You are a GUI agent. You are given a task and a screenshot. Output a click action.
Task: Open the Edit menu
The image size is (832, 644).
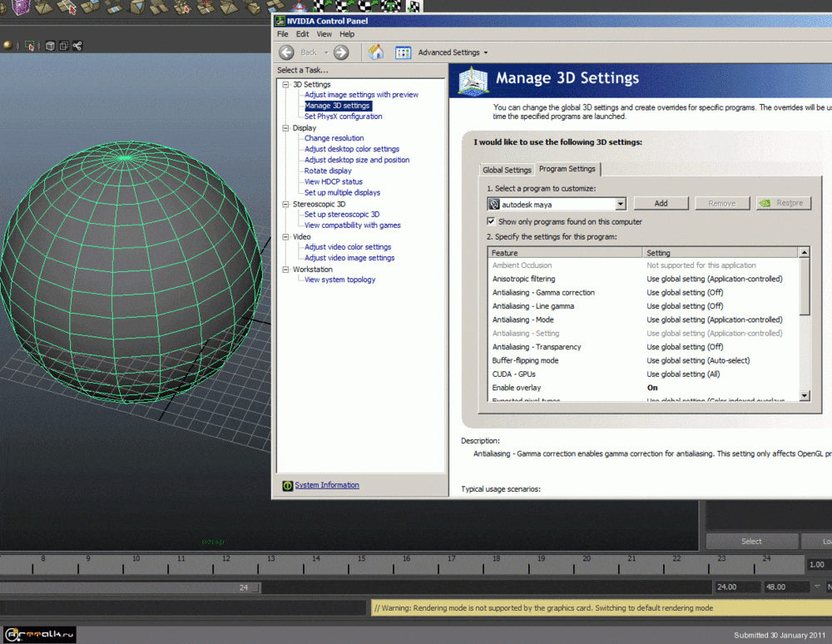(x=303, y=34)
